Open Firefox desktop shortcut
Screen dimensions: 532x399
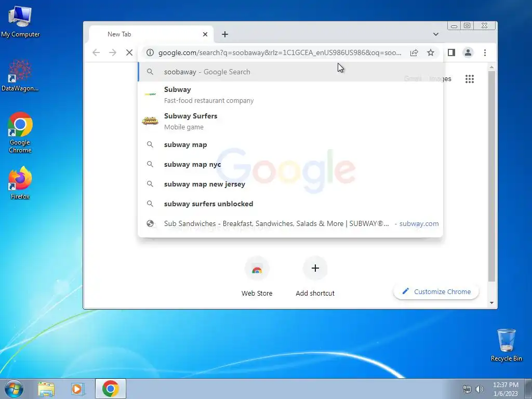click(x=20, y=182)
